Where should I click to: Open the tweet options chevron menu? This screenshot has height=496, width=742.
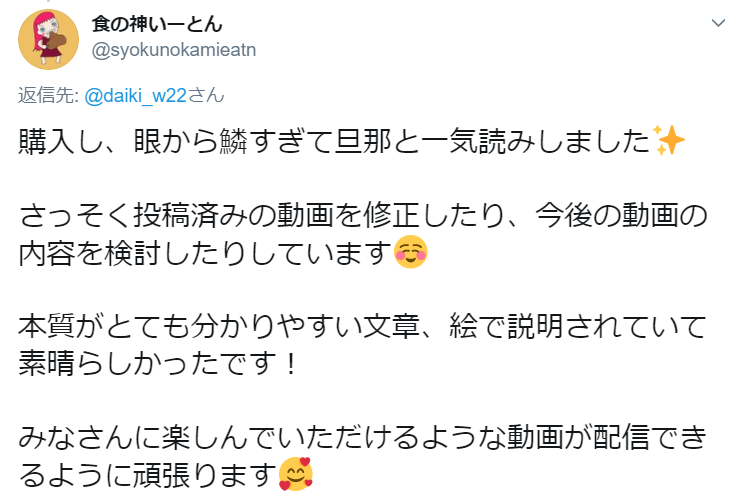[718, 23]
